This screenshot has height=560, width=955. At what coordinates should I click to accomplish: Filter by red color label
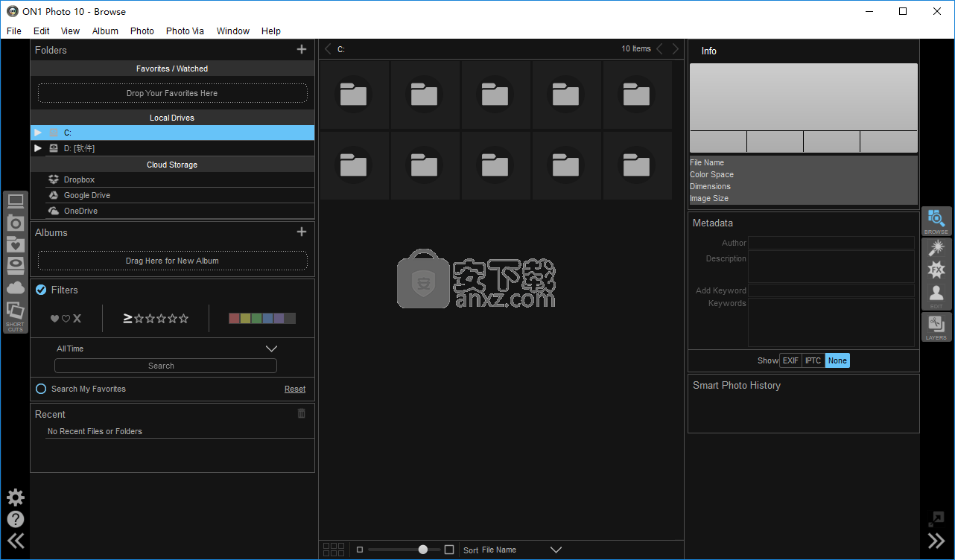click(234, 319)
